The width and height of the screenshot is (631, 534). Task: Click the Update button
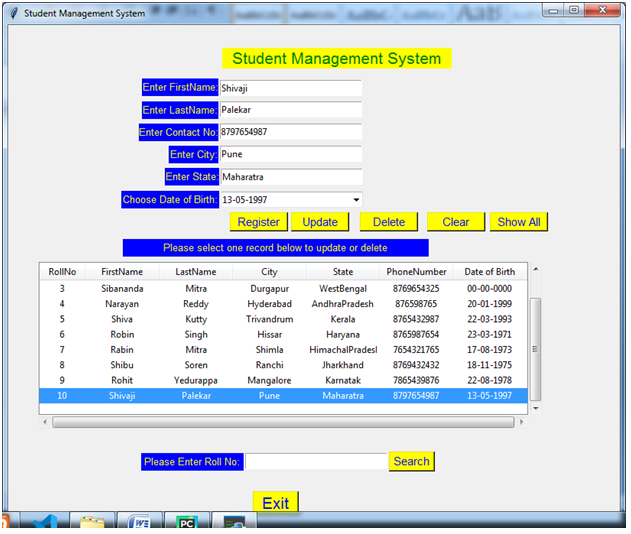[320, 222]
